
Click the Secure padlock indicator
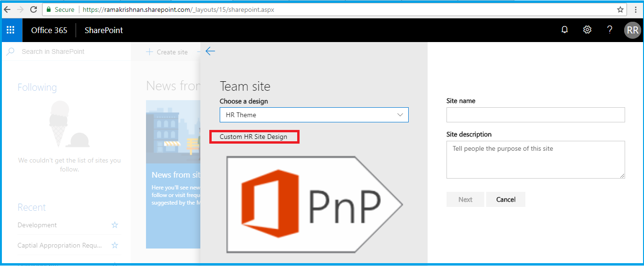tap(60, 9)
